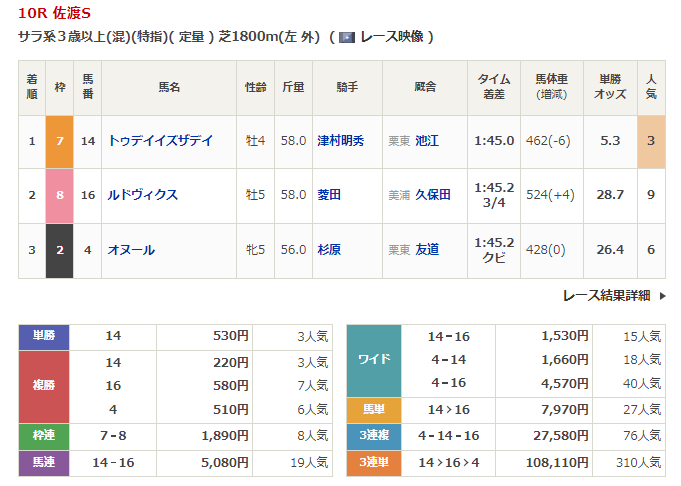681x486 pixels.
Task: Click orange frame number 7 cell
Action: 59,141
